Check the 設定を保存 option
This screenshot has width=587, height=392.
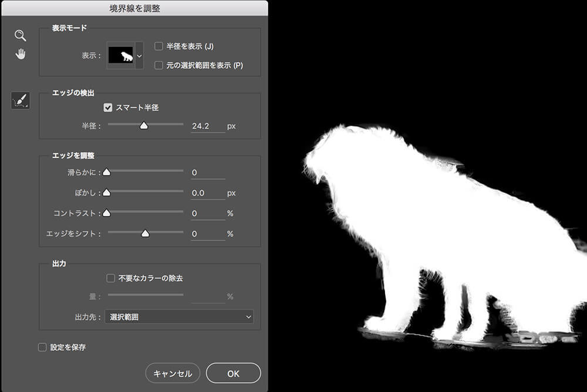42,347
